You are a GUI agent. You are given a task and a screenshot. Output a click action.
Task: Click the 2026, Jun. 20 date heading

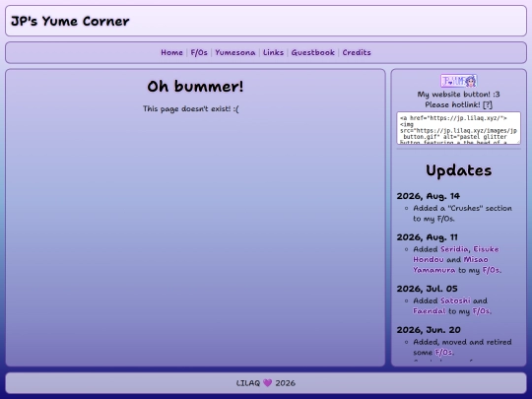tap(429, 330)
